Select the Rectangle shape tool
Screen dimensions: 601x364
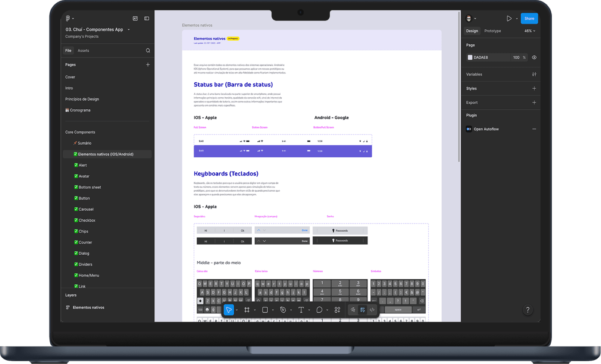[265, 310]
